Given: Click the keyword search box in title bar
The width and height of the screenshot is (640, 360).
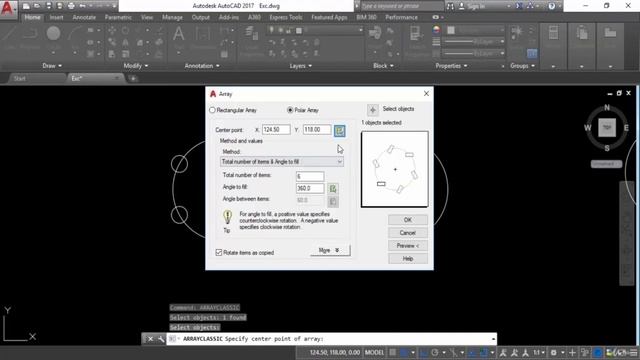Looking at the screenshot, I should [402, 6].
